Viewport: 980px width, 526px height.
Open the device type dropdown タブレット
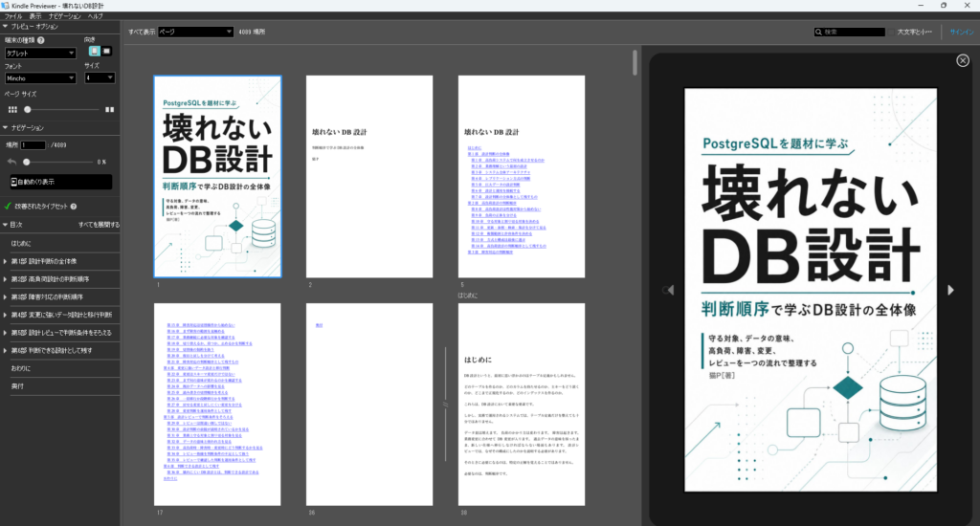tap(40, 54)
